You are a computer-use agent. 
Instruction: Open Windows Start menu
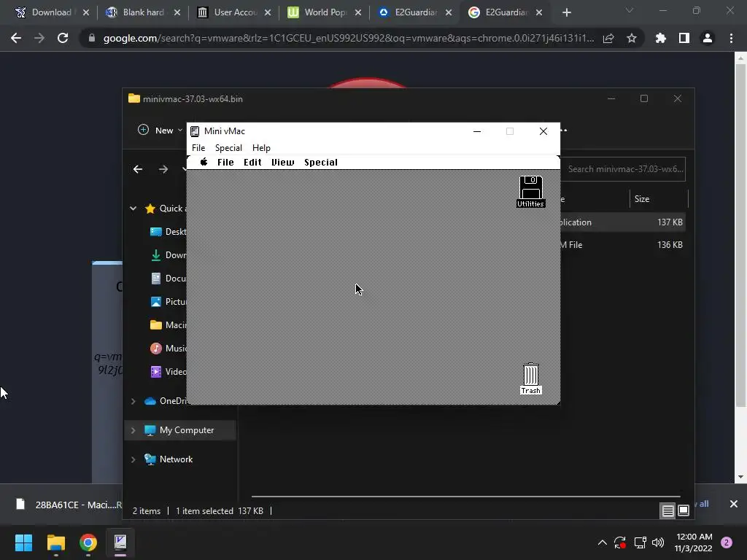[x=23, y=542]
